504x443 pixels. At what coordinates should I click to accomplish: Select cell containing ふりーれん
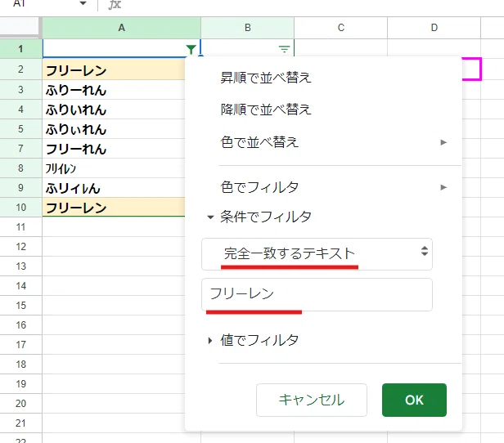pos(114,90)
